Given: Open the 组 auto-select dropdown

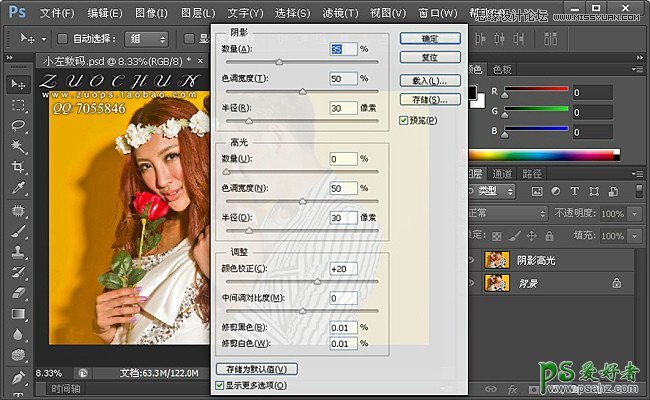Looking at the screenshot, I should pyautogui.click(x=148, y=39).
